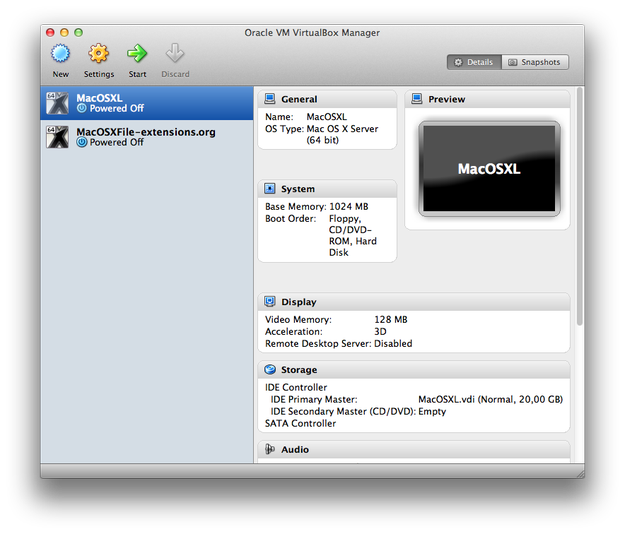Start the selected VM with green arrow
625x534 pixels.
137,54
